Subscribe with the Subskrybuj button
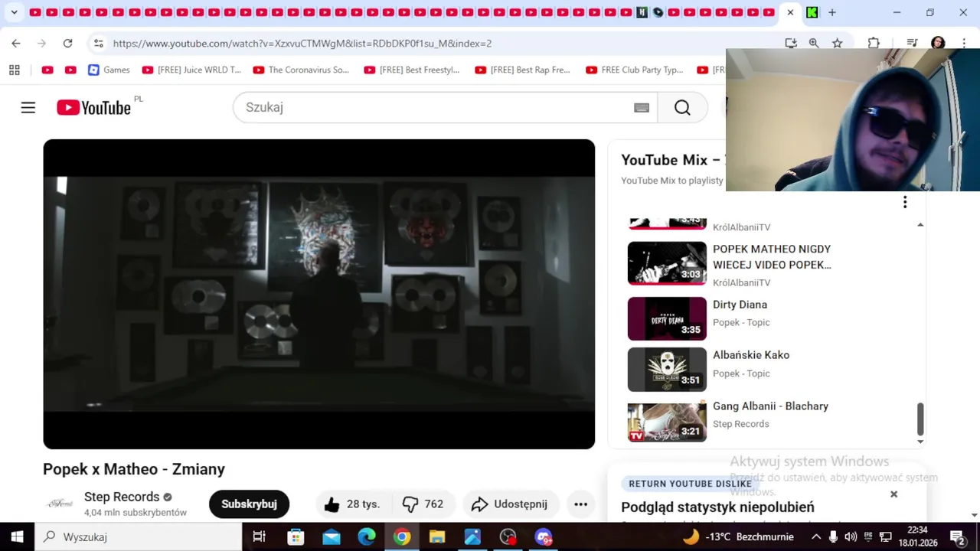980x551 pixels. point(249,504)
